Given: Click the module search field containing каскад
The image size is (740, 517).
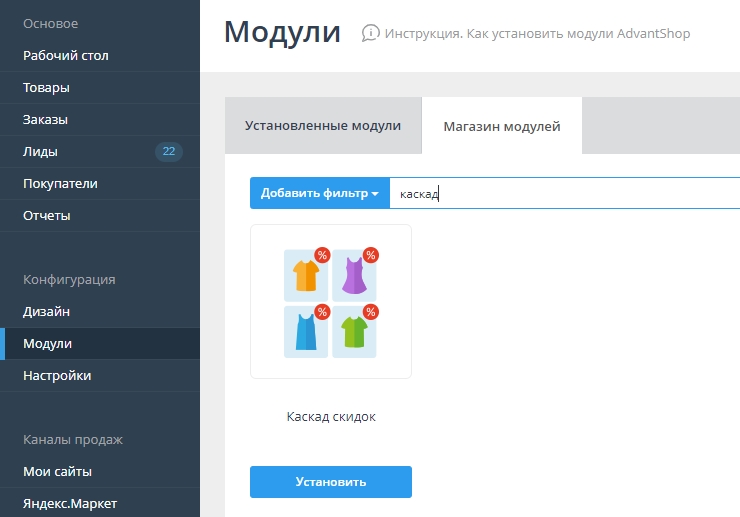Looking at the screenshot, I should click(x=560, y=194).
